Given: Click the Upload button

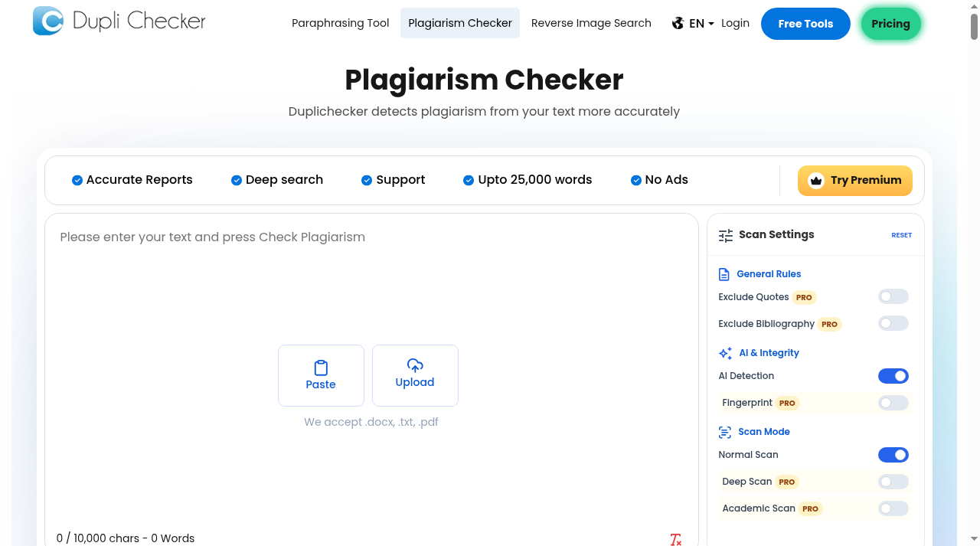Looking at the screenshot, I should pos(415,375).
